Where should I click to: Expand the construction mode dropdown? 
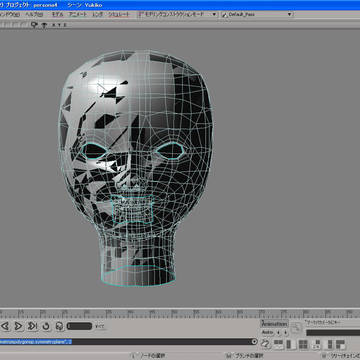(214, 14)
